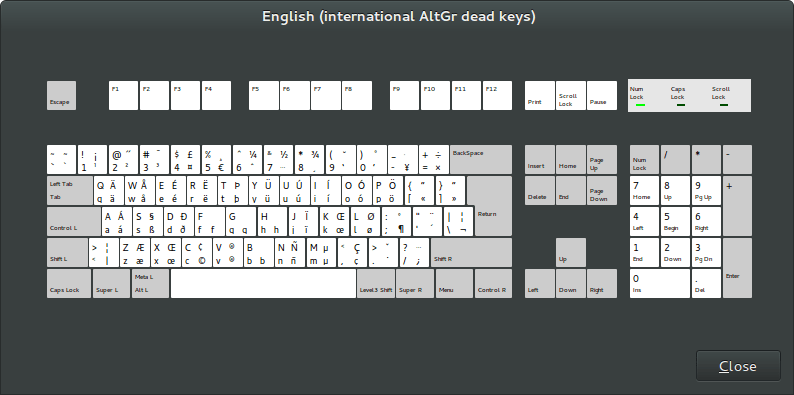Click the F5 key
This screenshot has height=395, width=794.
pos(263,95)
